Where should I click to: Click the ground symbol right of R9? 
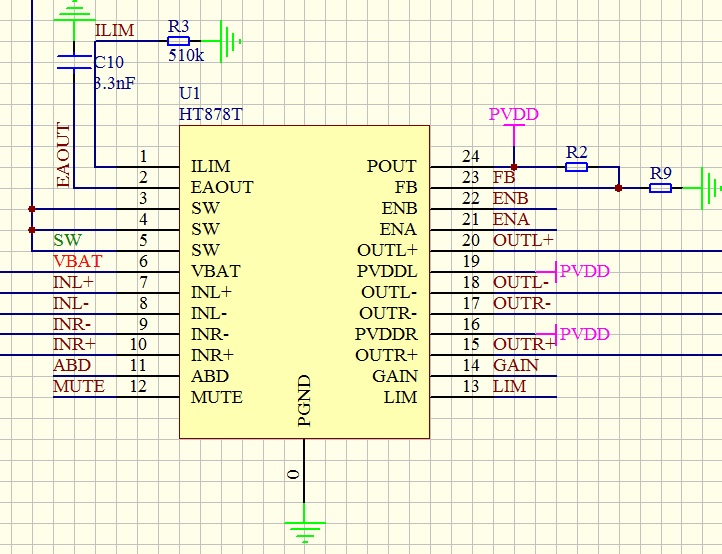click(x=709, y=187)
